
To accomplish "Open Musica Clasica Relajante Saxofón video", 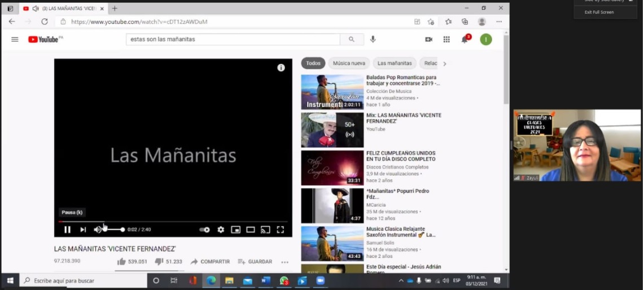I will click(332, 243).
